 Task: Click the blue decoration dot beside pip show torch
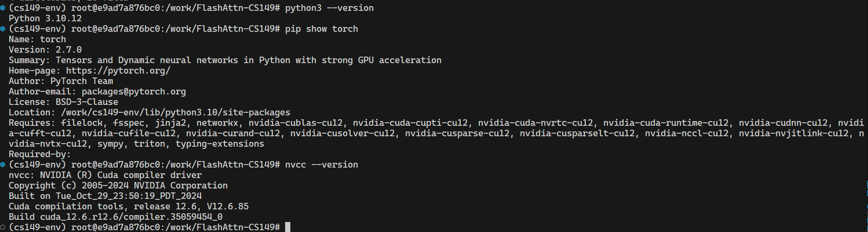click(x=3, y=29)
